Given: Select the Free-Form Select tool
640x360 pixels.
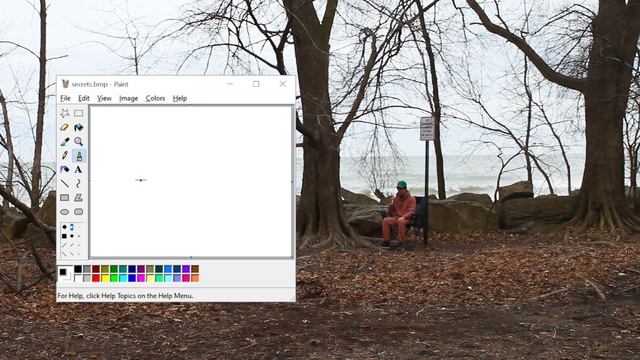Looking at the screenshot, I should pyautogui.click(x=64, y=113).
